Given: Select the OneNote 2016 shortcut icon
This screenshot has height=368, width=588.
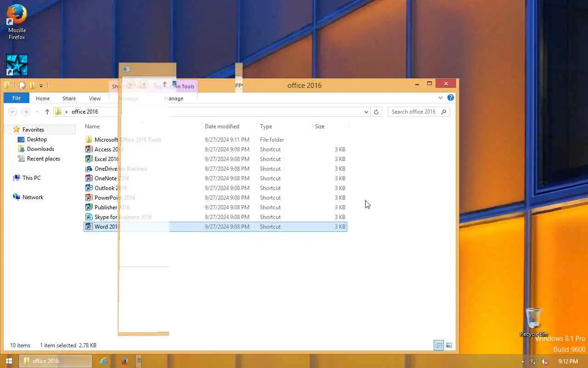Looking at the screenshot, I should point(89,178).
